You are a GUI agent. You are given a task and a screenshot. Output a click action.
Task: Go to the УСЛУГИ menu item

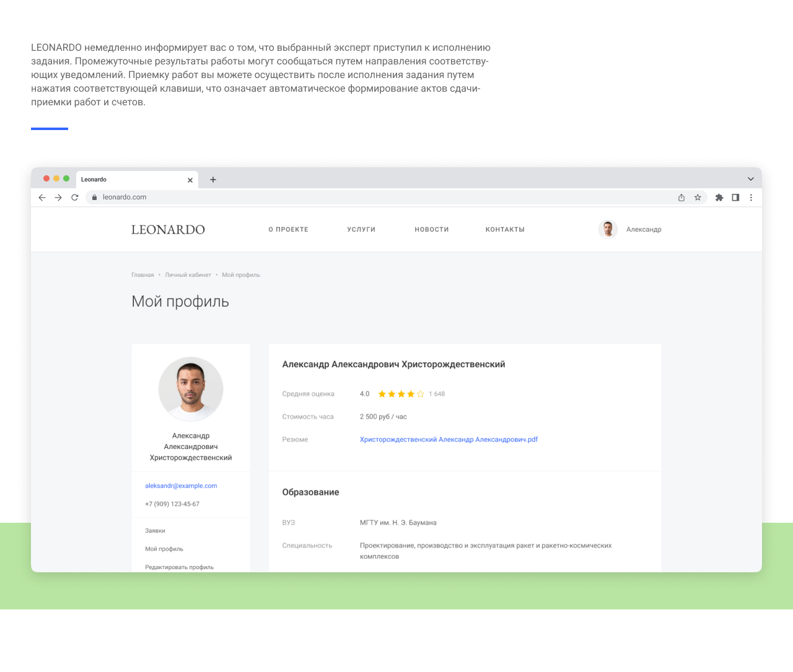[361, 230]
